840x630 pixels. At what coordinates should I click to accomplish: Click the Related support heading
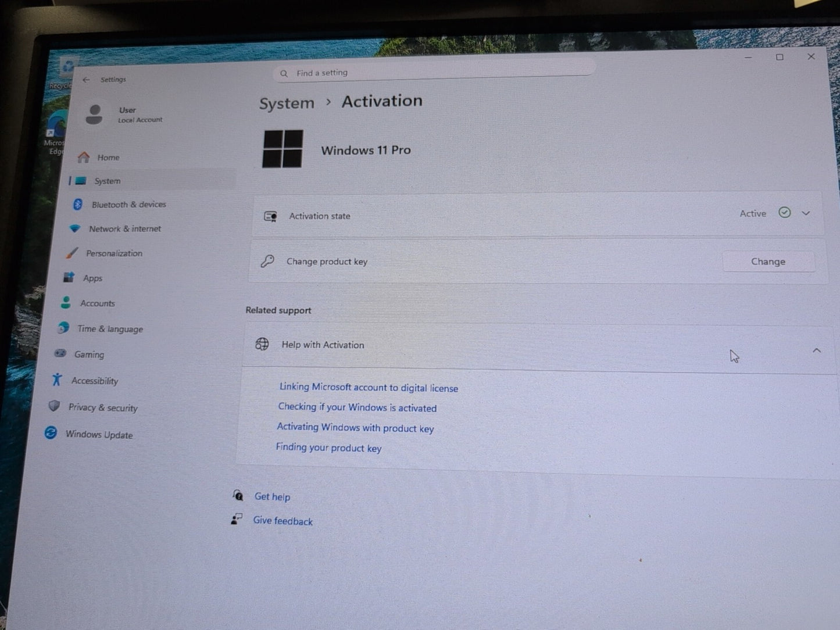pos(278,310)
